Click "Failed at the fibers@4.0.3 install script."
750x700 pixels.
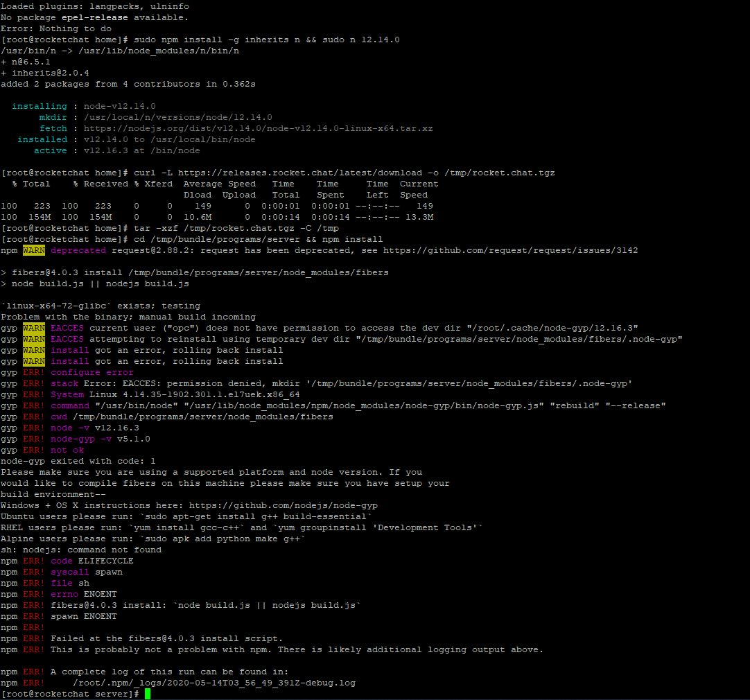click(x=167, y=638)
